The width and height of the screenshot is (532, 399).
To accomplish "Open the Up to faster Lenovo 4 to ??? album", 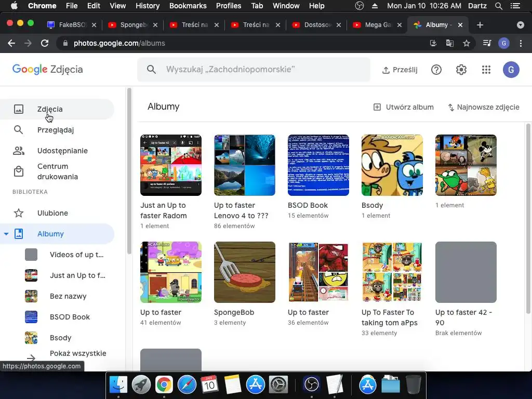I will pyautogui.click(x=245, y=165).
